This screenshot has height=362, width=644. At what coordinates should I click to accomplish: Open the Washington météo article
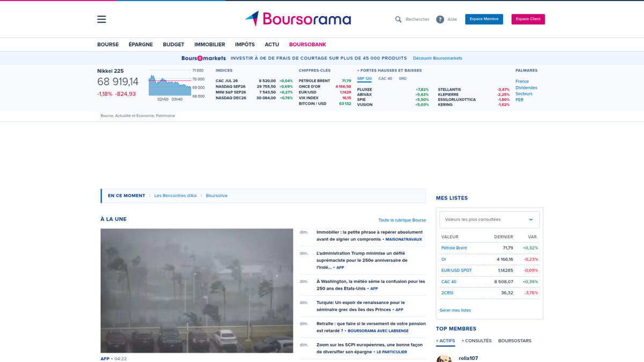point(371,285)
